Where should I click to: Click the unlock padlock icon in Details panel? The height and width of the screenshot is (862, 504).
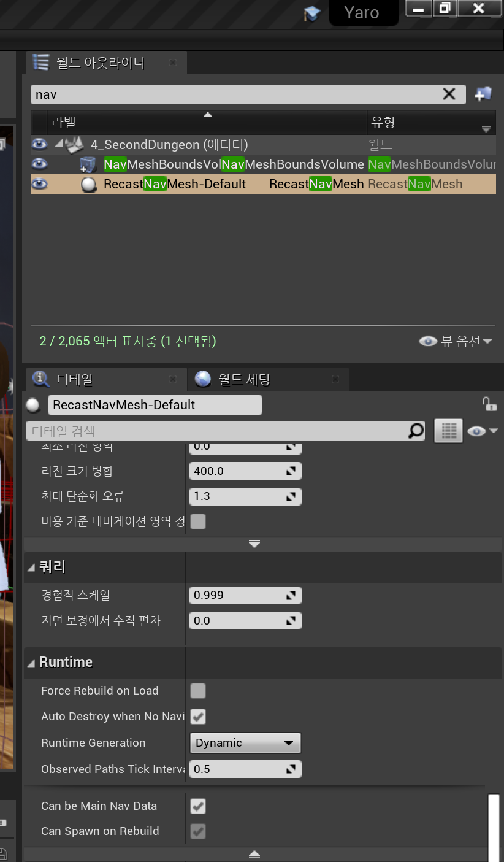(x=489, y=404)
